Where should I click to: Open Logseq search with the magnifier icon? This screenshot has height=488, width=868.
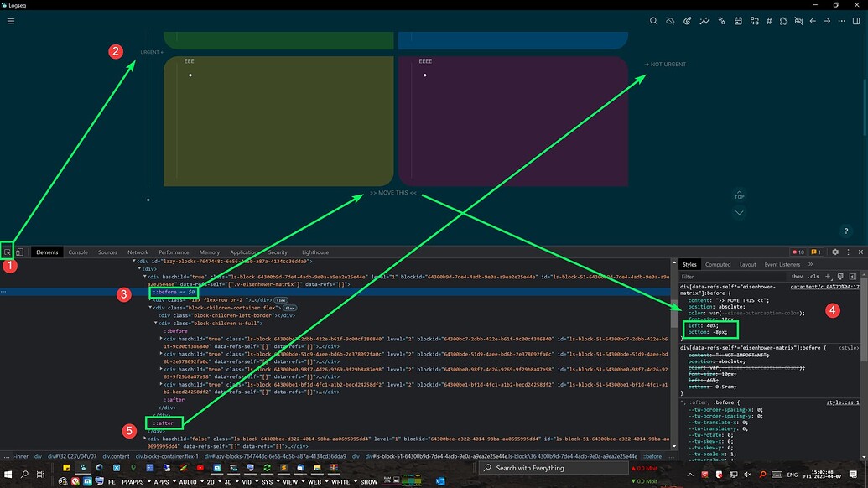654,21
